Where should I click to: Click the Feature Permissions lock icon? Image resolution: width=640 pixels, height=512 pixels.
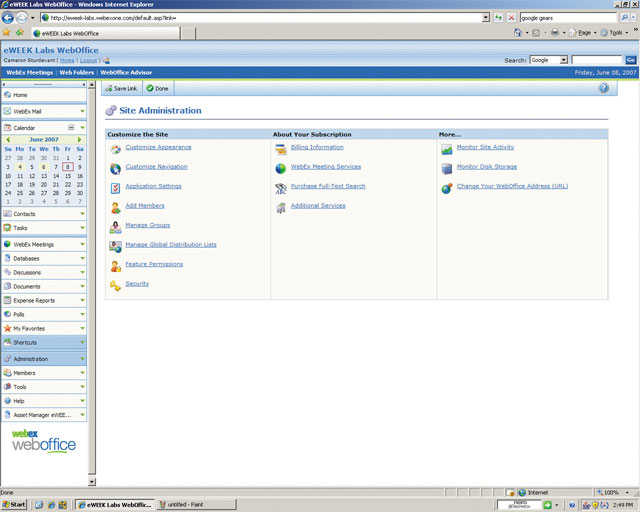click(x=116, y=267)
